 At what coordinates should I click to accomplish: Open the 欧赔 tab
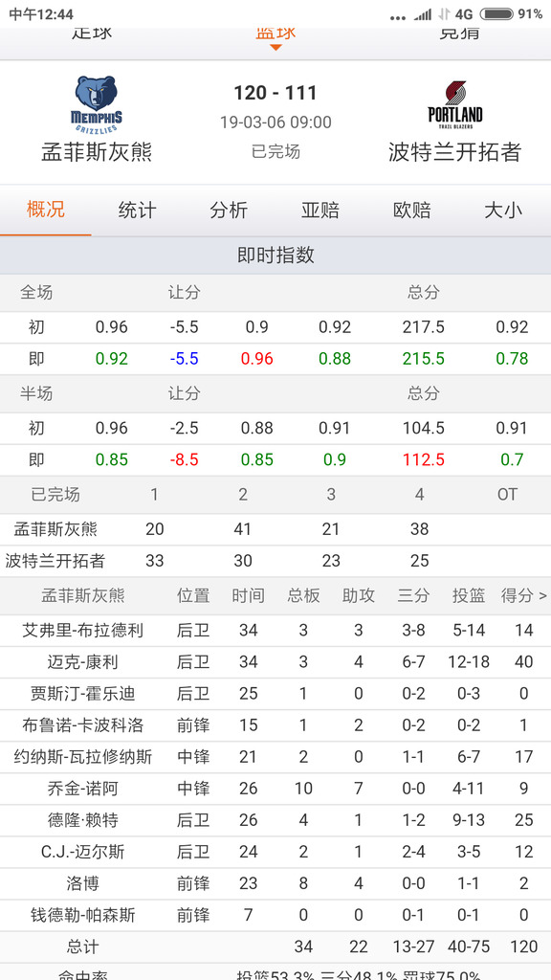pyautogui.click(x=411, y=210)
